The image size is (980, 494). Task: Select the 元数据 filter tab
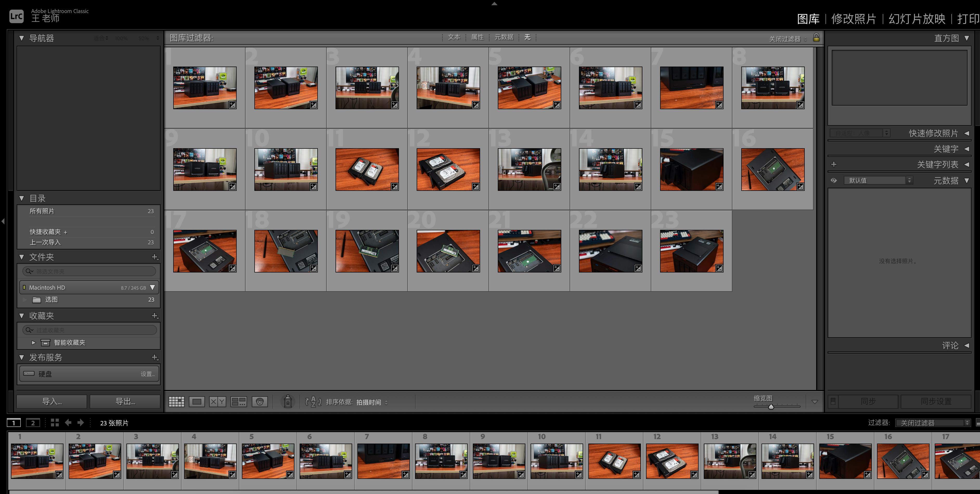tap(504, 37)
